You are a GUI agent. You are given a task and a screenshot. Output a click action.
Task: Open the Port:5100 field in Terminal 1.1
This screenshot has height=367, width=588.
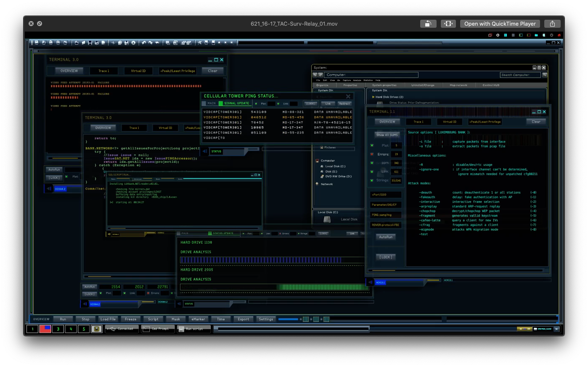click(386, 194)
